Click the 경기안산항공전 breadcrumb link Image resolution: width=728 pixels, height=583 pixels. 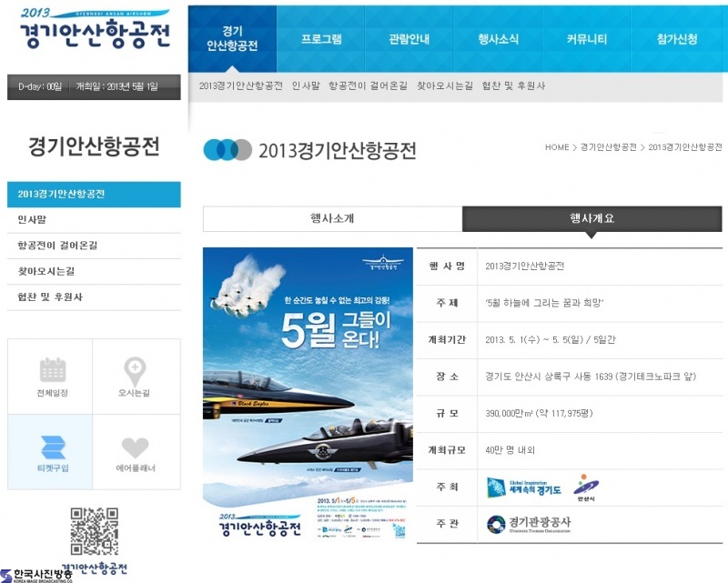[608, 147]
